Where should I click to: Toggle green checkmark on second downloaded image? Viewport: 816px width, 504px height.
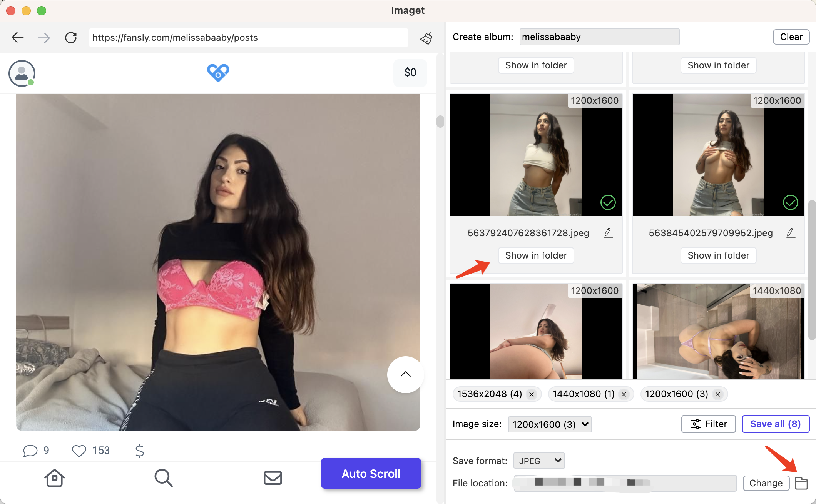pos(790,202)
